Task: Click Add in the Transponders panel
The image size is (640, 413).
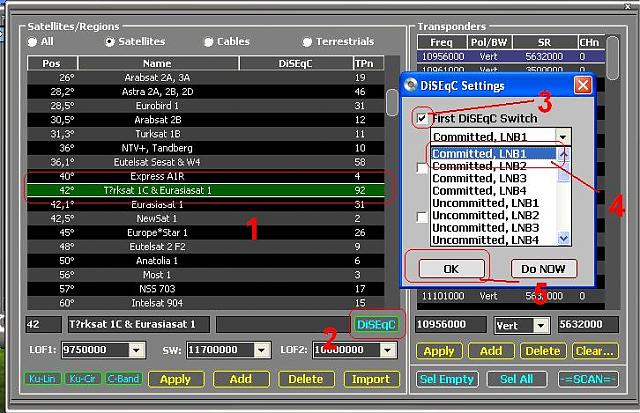Action: (491, 351)
